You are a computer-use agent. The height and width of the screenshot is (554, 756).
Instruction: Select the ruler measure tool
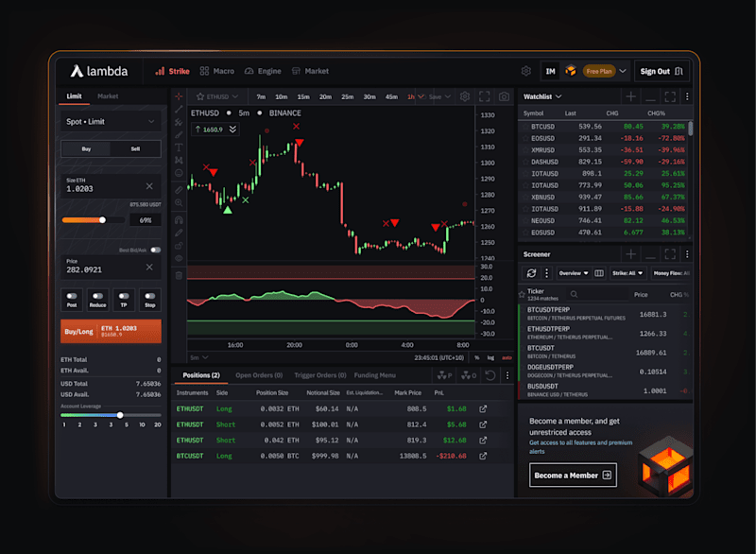point(179,190)
